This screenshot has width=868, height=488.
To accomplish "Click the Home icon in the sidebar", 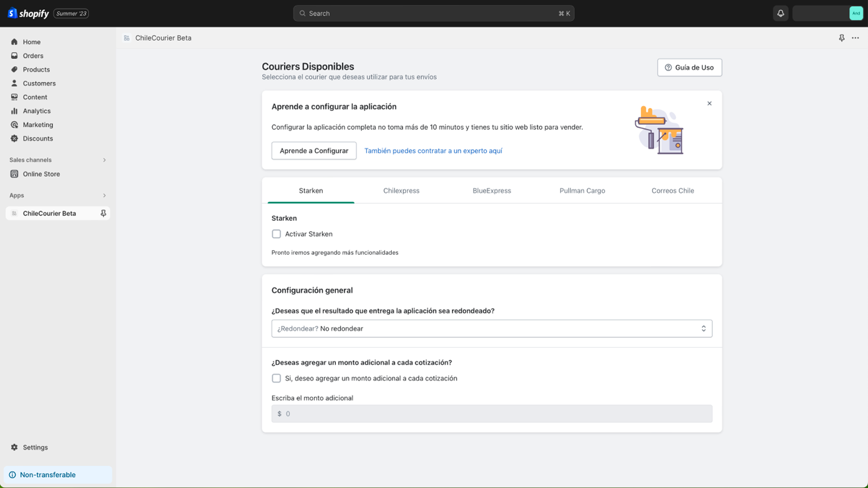I will pos(14,42).
